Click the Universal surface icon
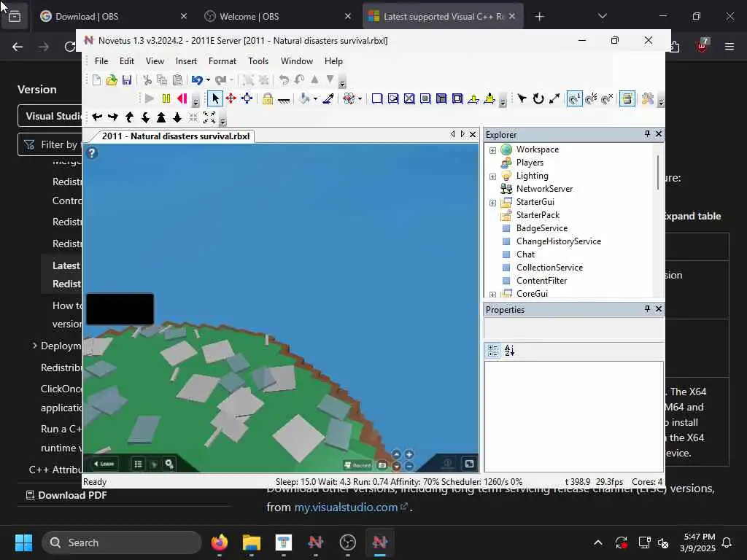 pos(457,98)
